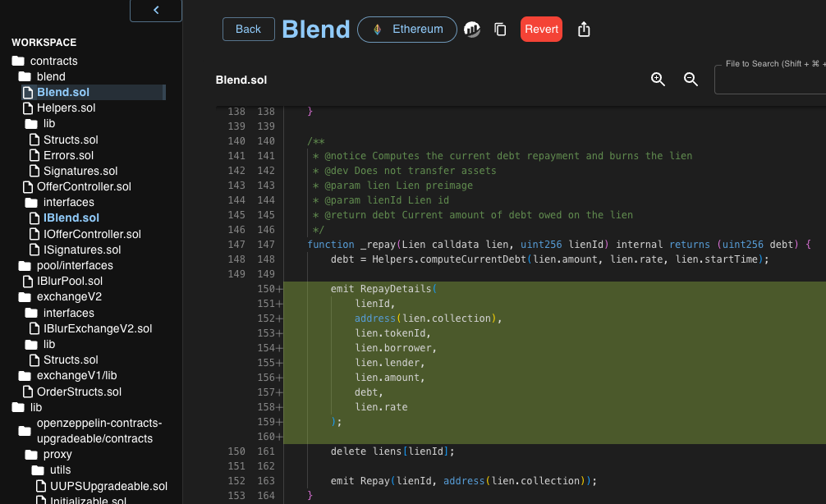Collapse the blend folder
826x504 pixels.
(x=25, y=76)
